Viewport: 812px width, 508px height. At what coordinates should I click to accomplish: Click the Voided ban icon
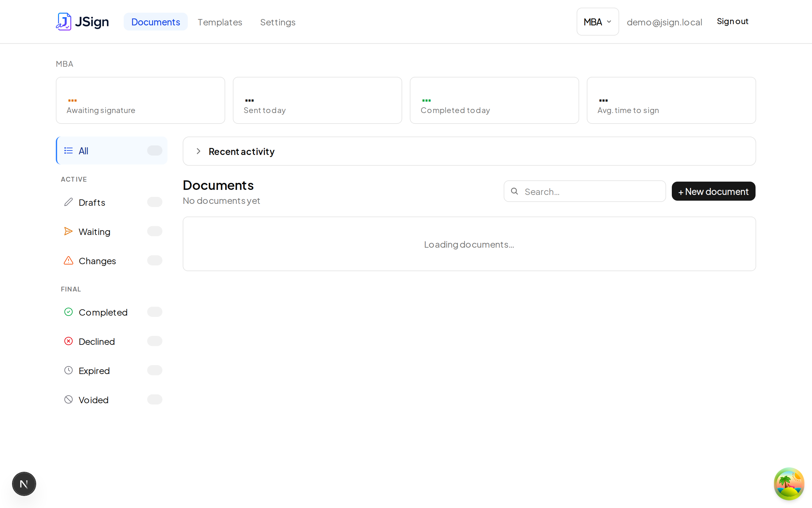69,399
